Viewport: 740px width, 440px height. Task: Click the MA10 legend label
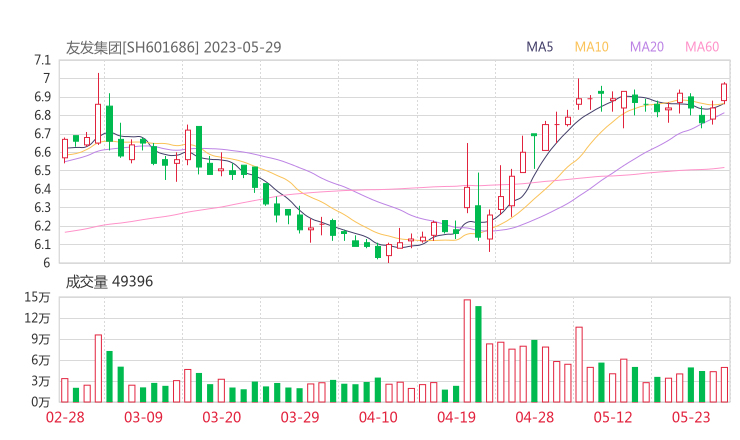[591, 47]
